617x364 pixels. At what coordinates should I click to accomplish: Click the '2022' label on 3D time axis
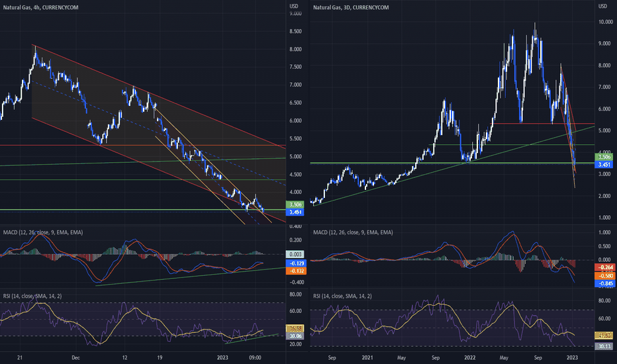[470, 357]
